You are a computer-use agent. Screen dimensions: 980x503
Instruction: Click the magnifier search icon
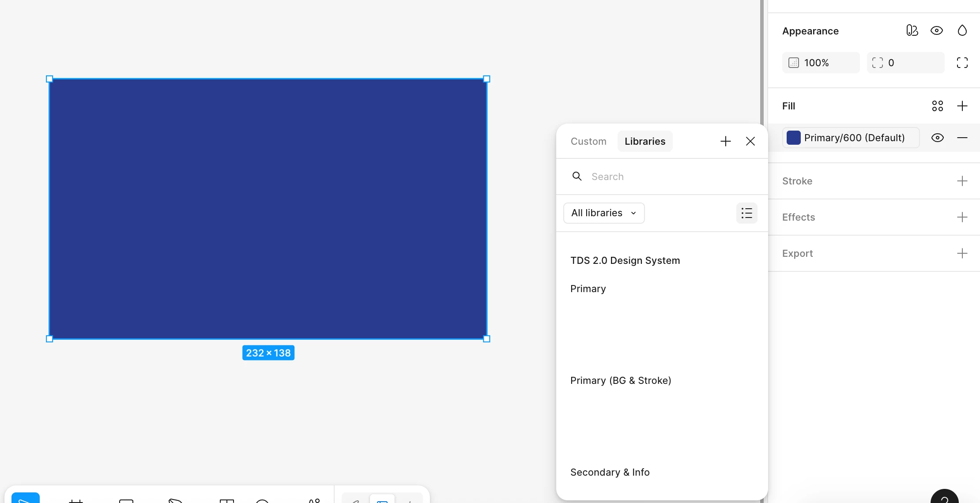(x=577, y=176)
